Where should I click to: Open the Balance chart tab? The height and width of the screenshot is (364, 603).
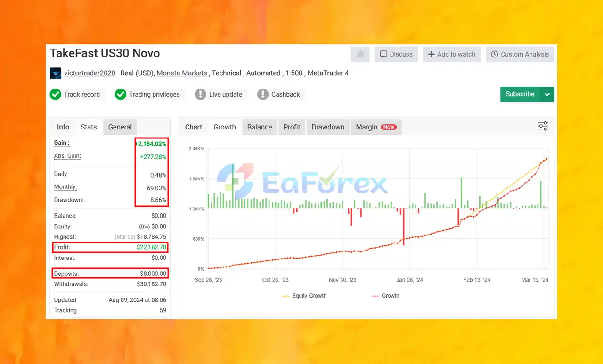point(260,127)
